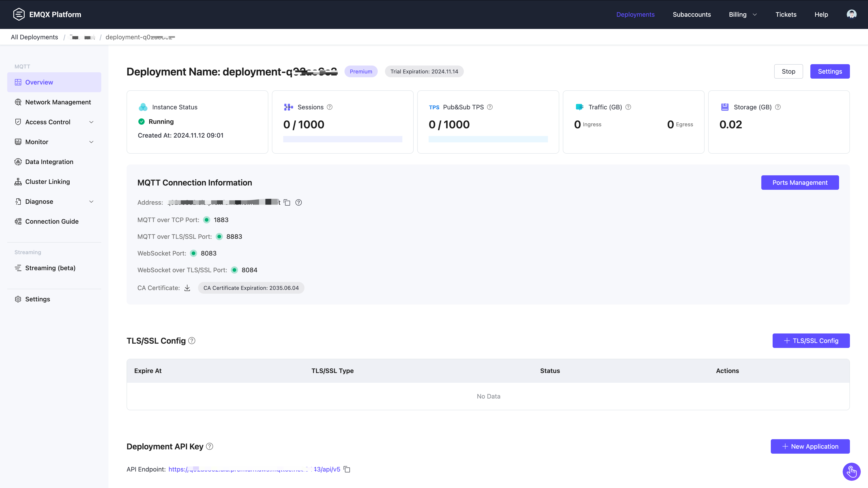868x488 pixels.
Task: Click the Pub&Sub TPS usage progress bar
Action: click(x=488, y=139)
